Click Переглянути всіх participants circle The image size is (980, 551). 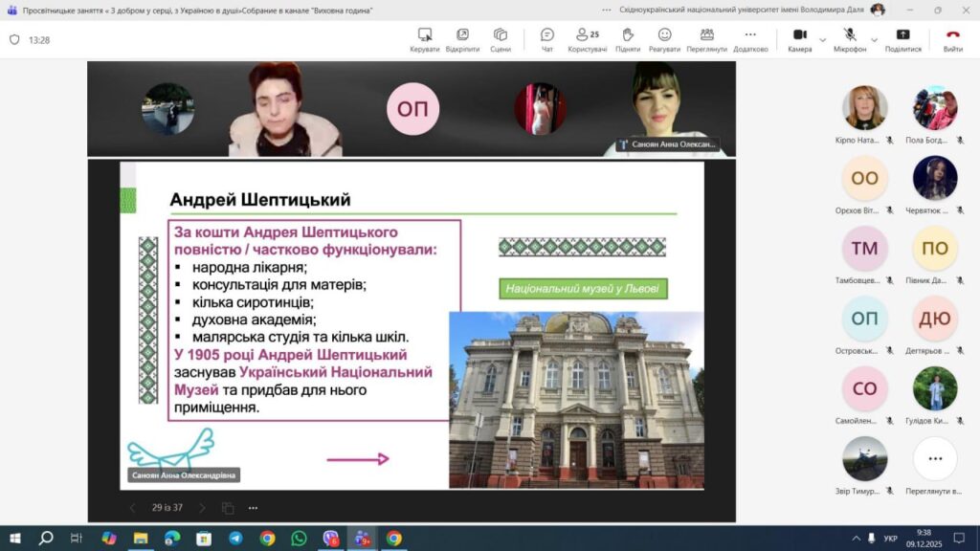tap(934, 459)
